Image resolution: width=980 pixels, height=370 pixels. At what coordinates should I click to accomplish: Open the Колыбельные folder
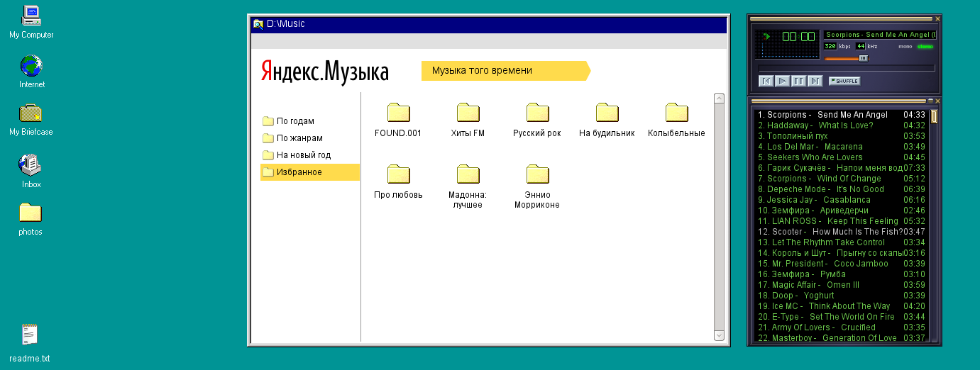coord(676,119)
